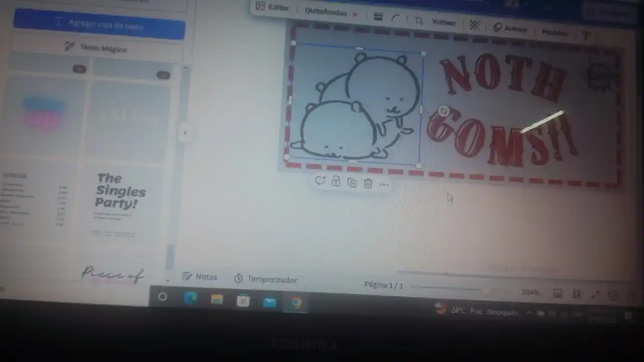Open the border style lines icon

pyautogui.click(x=378, y=17)
